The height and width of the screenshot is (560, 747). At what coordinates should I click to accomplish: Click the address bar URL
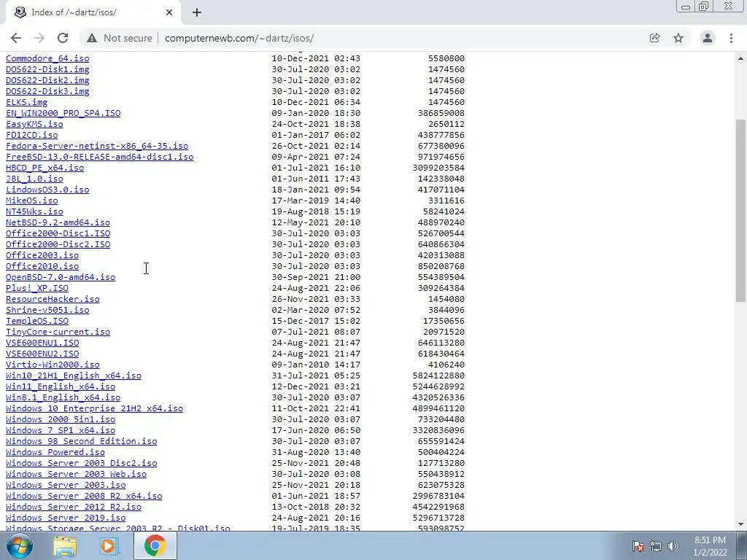[x=239, y=38]
